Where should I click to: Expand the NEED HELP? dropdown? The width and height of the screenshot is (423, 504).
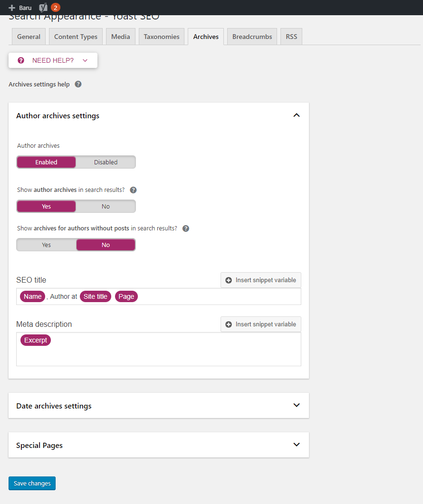click(53, 60)
